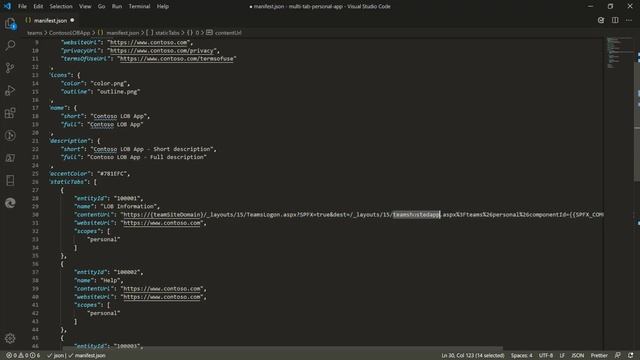Screen dimensions: 640x360
Task: Open the File menu
Action: pyautogui.click(x=22, y=7)
